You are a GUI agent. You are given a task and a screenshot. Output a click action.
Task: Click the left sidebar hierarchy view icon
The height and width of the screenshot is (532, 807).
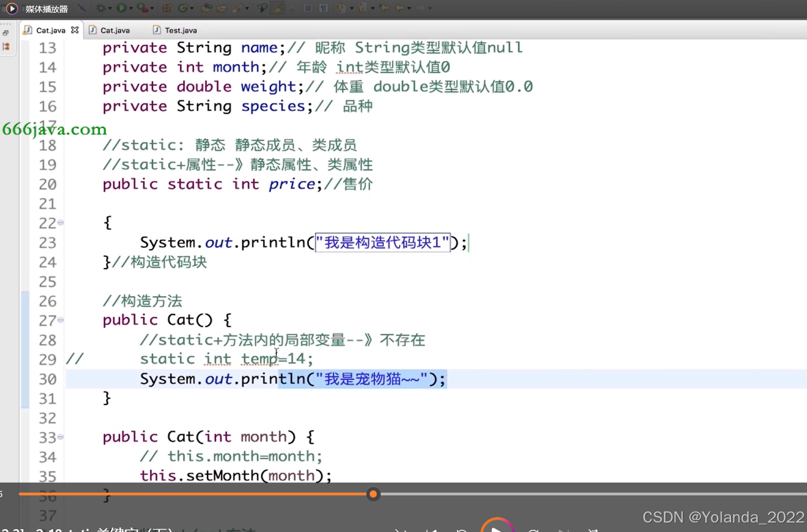tap(6, 47)
